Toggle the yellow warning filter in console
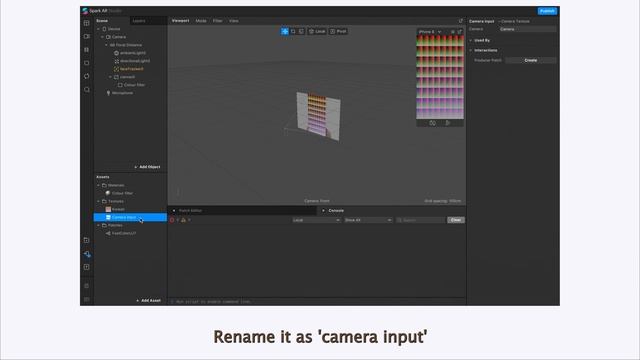Screen dimensions: 640x360 (183, 220)
